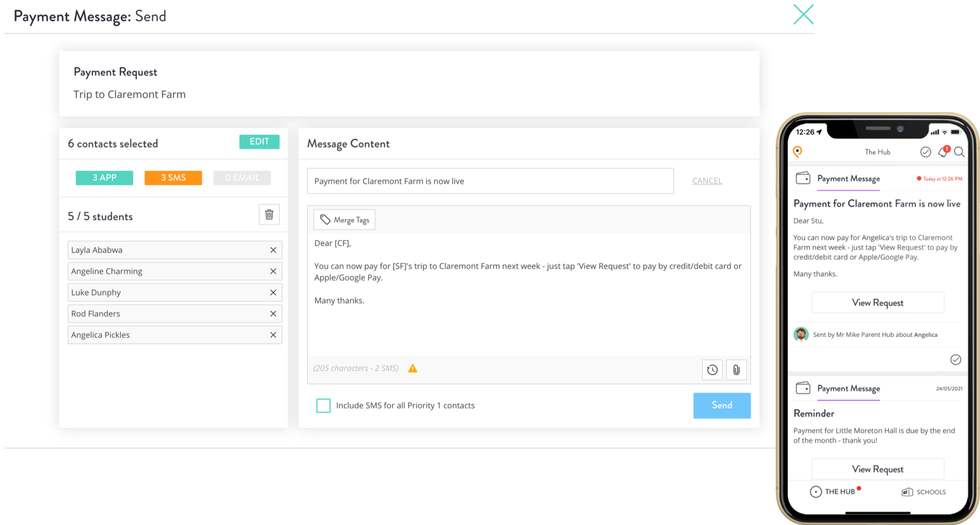Tap the location pin icon in the phone
The height and width of the screenshot is (525, 980).
[797, 151]
